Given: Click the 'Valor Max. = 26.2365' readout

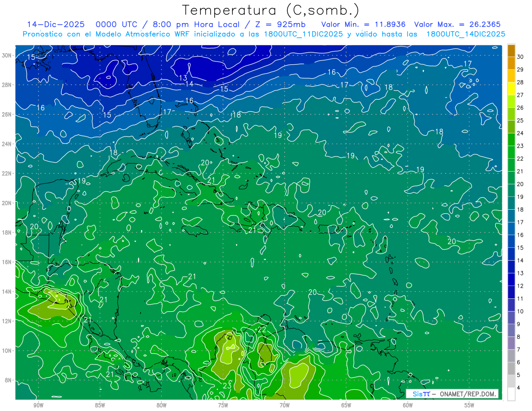Looking at the screenshot, I should click(x=458, y=24).
